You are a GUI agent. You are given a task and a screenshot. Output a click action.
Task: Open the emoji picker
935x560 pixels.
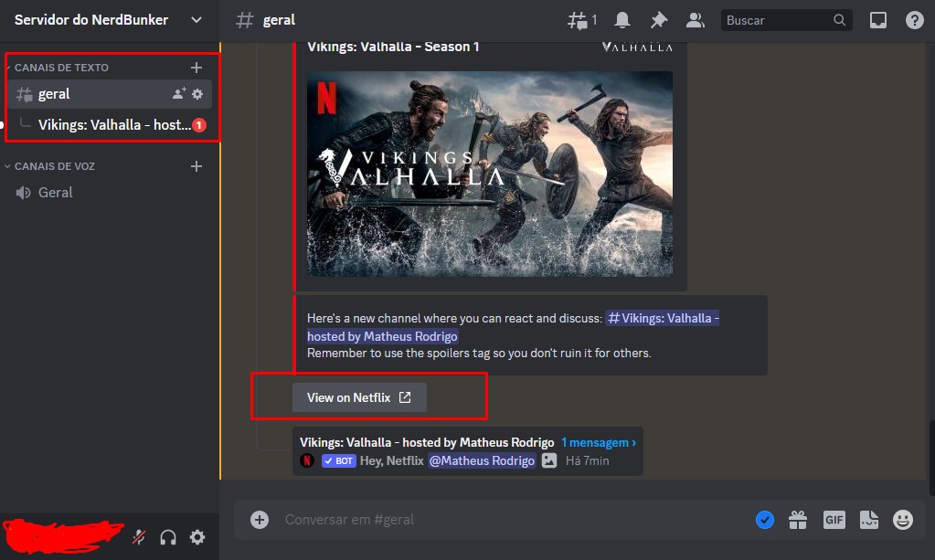(902, 519)
